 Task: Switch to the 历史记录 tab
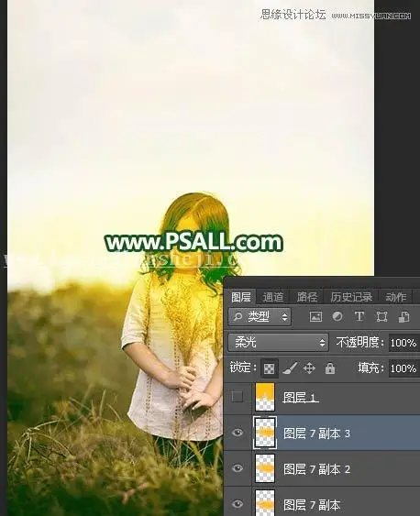(x=351, y=297)
